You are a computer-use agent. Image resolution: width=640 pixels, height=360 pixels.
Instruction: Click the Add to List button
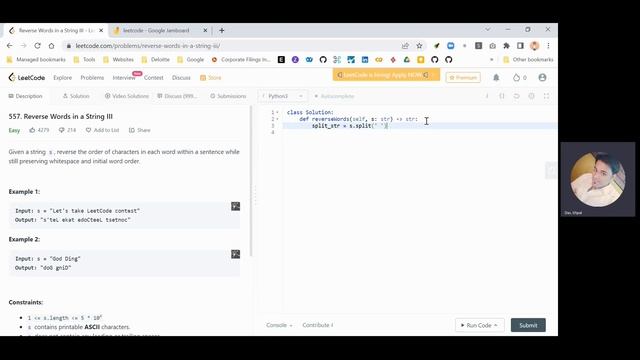point(102,130)
